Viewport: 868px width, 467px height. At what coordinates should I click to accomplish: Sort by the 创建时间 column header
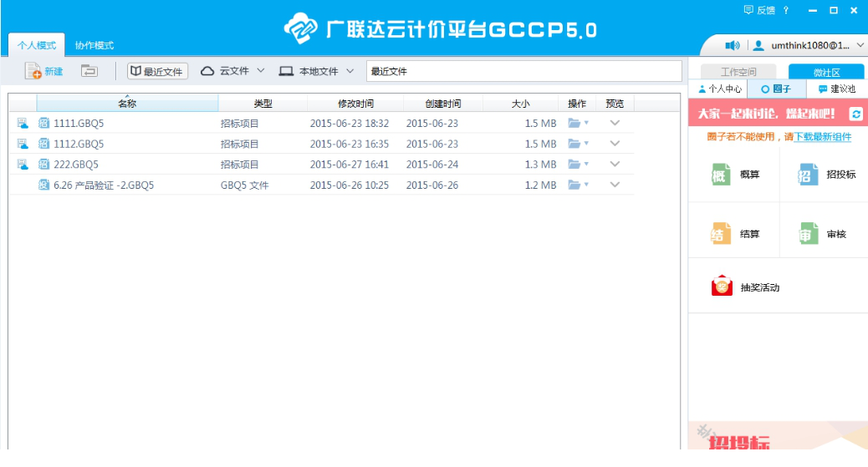[443, 104]
